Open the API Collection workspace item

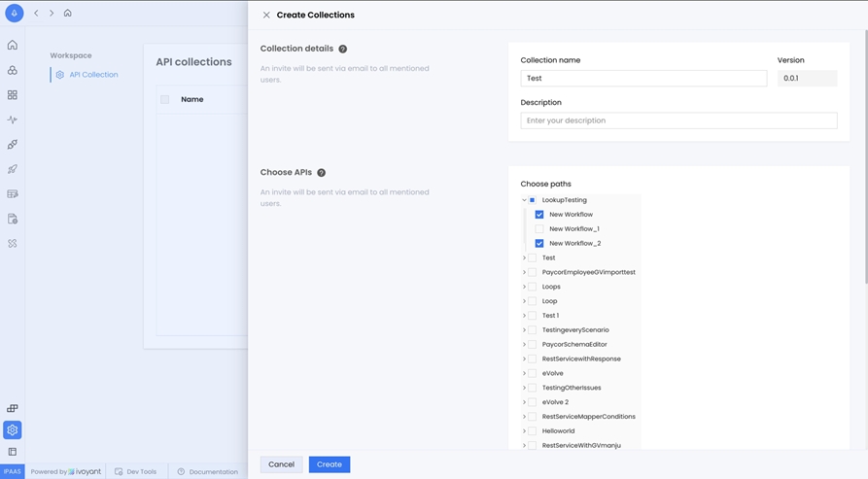[92, 75]
